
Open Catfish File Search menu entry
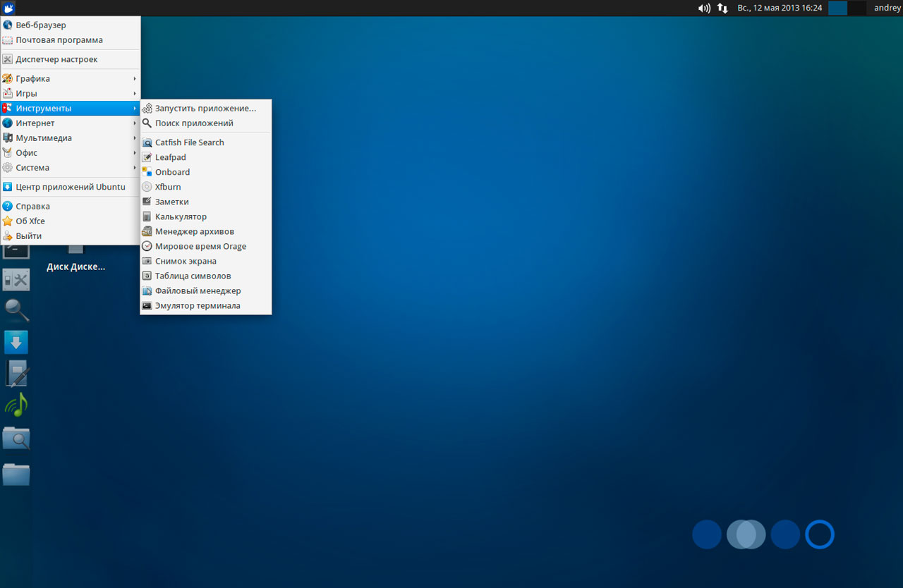pos(189,142)
